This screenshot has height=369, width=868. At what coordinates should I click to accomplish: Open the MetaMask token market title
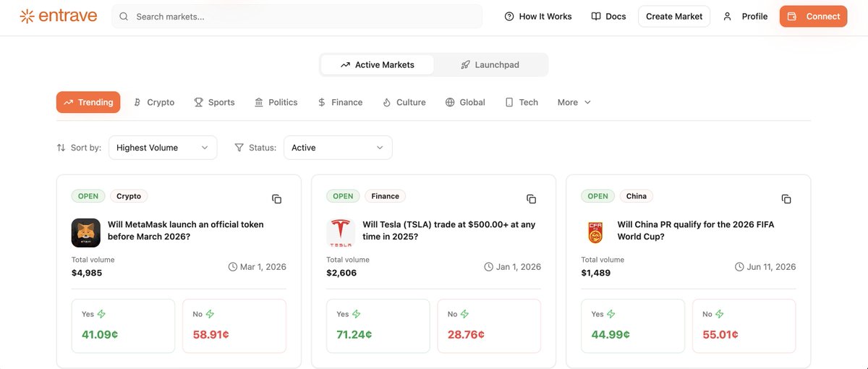186,230
